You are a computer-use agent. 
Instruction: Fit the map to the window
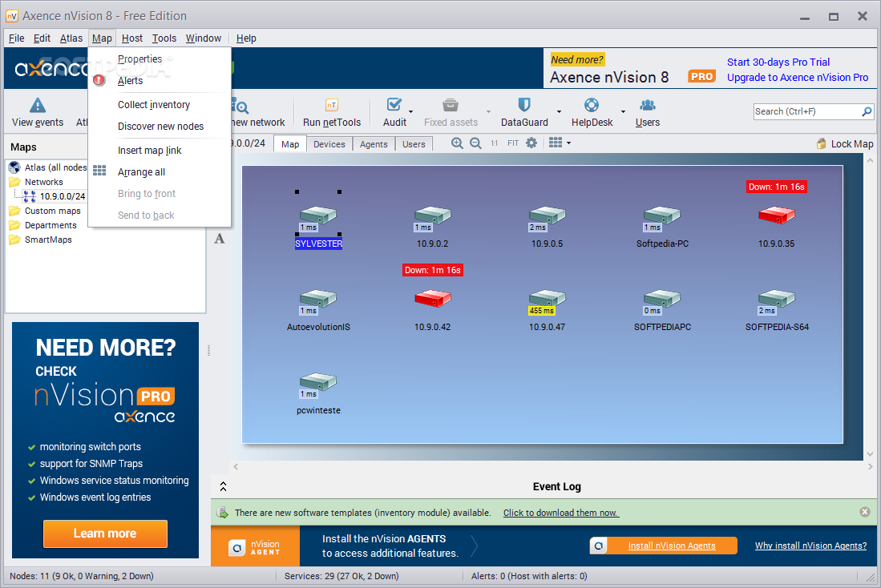pyautogui.click(x=513, y=143)
